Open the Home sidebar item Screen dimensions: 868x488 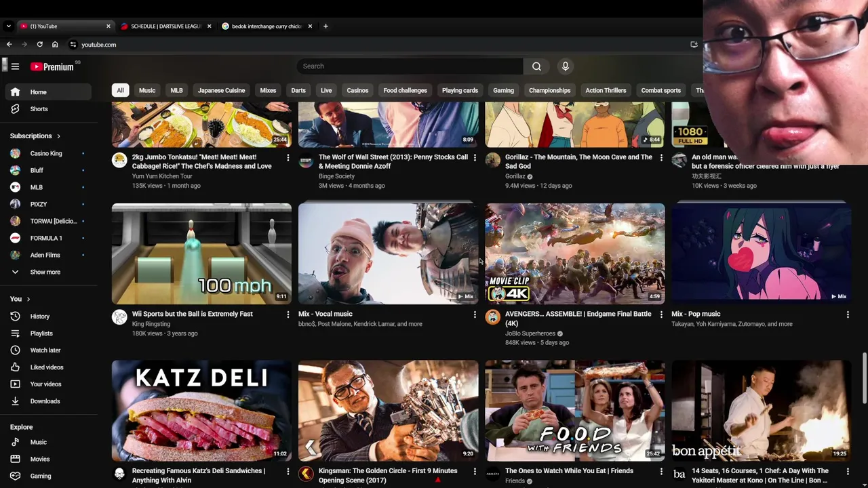(x=47, y=92)
